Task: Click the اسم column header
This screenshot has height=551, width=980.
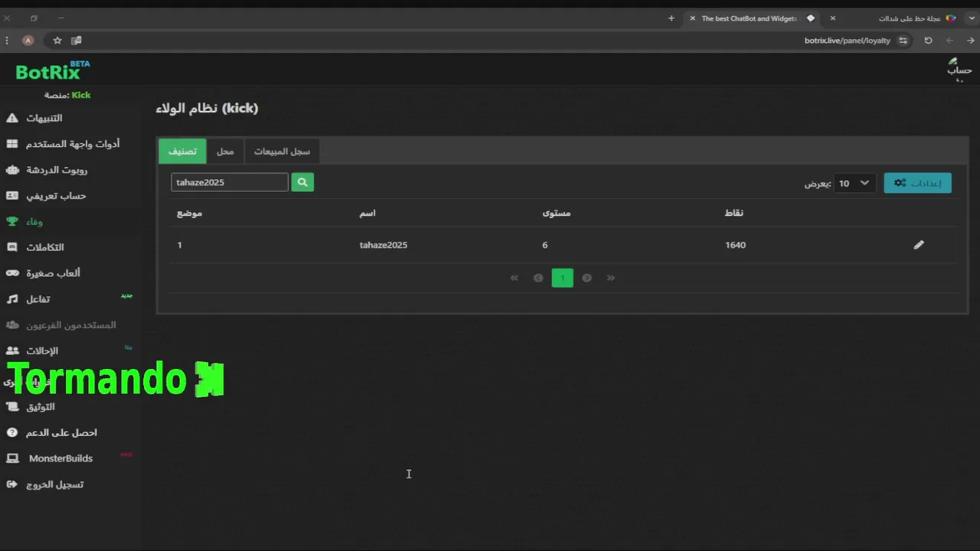Action: tap(367, 213)
